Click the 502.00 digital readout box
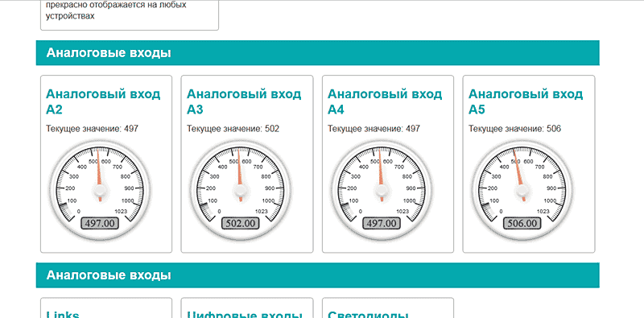Viewport: 644px width, 318px height. (x=241, y=224)
